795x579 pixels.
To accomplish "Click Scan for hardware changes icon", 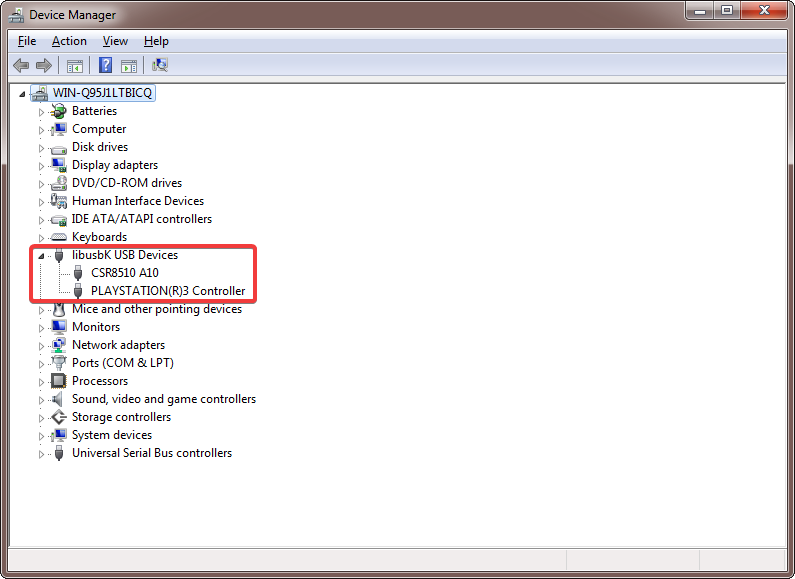I will [160, 65].
